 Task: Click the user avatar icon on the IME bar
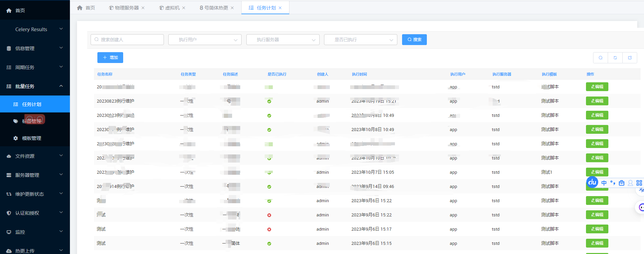pos(630,183)
